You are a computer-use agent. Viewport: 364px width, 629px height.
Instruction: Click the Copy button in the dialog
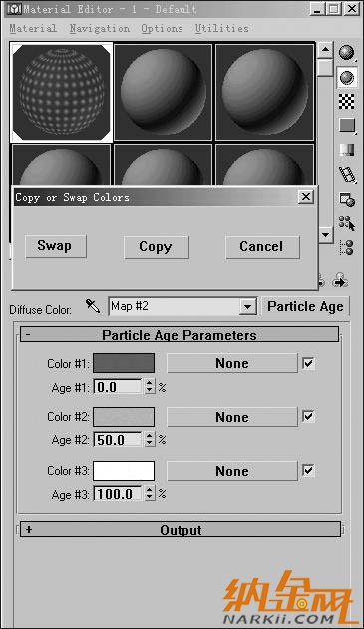[156, 247]
